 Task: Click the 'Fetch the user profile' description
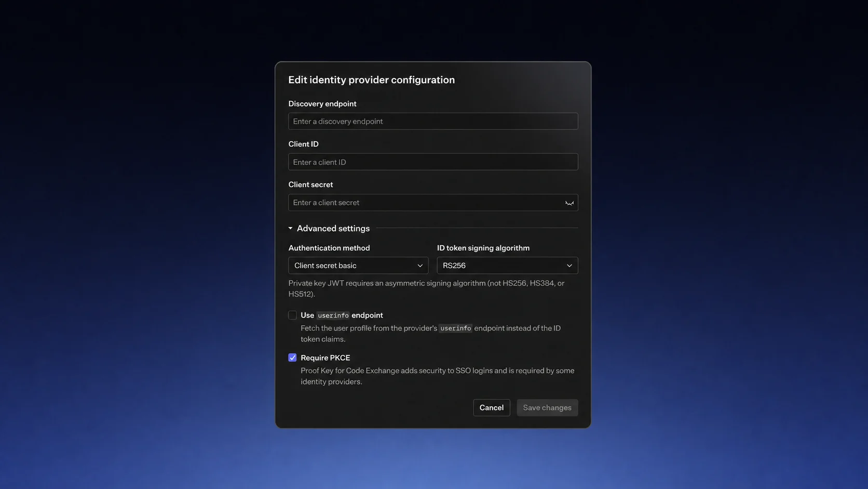point(431,334)
